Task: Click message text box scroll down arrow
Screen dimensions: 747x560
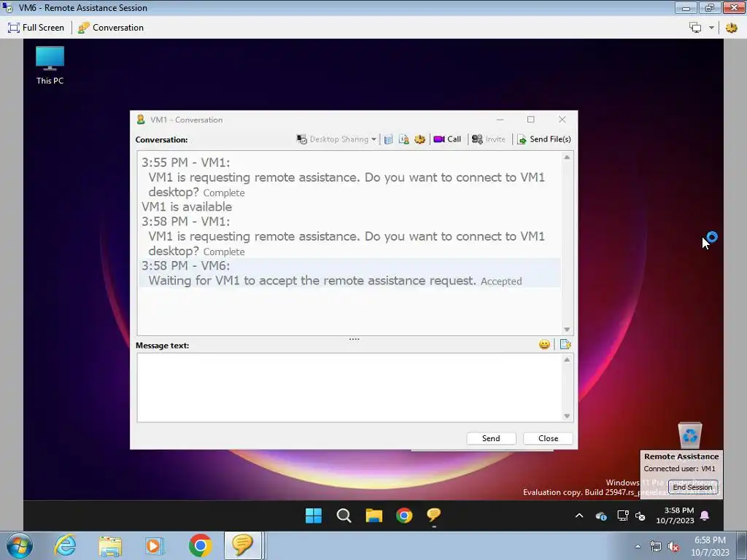Action: (567, 416)
